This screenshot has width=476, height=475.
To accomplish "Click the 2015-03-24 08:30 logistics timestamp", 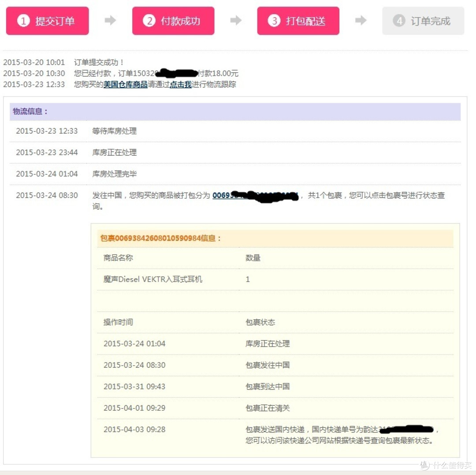I will tap(47, 195).
